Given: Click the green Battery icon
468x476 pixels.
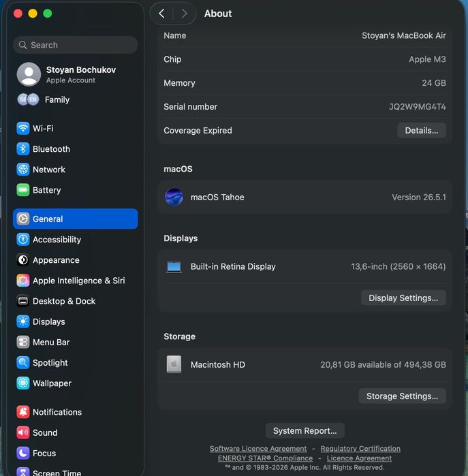Looking at the screenshot, I should point(22,190).
